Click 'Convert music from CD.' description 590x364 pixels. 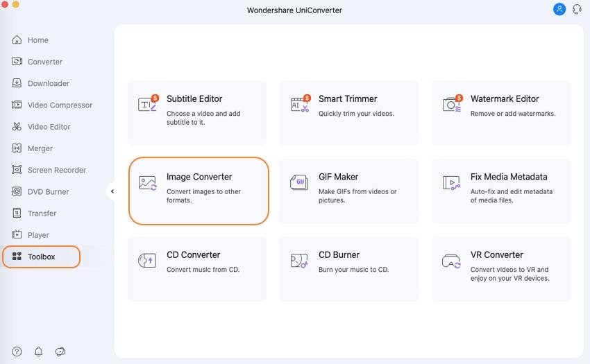coord(203,270)
